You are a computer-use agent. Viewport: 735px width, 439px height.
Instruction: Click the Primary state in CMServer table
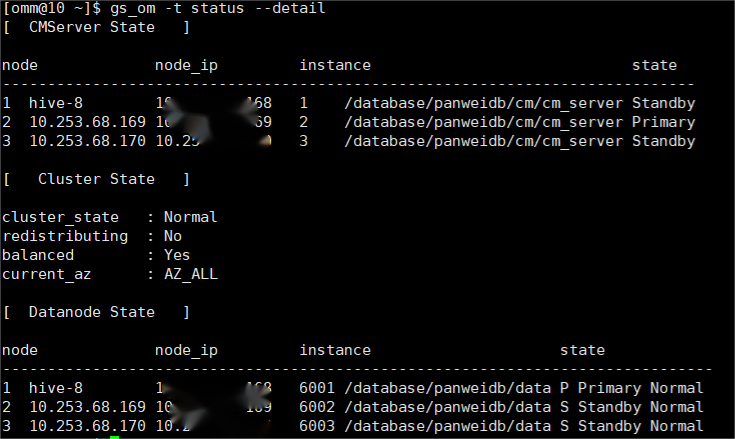pyautogui.click(x=663, y=122)
